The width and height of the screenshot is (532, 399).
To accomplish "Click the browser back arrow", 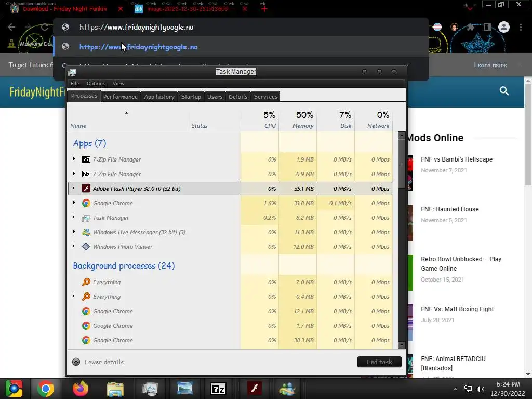I will [x=11, y=27].
